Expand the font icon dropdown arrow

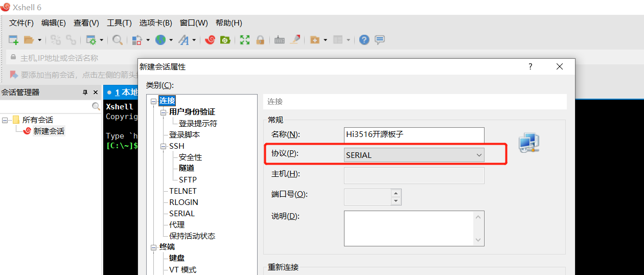[x=194, y=40]
